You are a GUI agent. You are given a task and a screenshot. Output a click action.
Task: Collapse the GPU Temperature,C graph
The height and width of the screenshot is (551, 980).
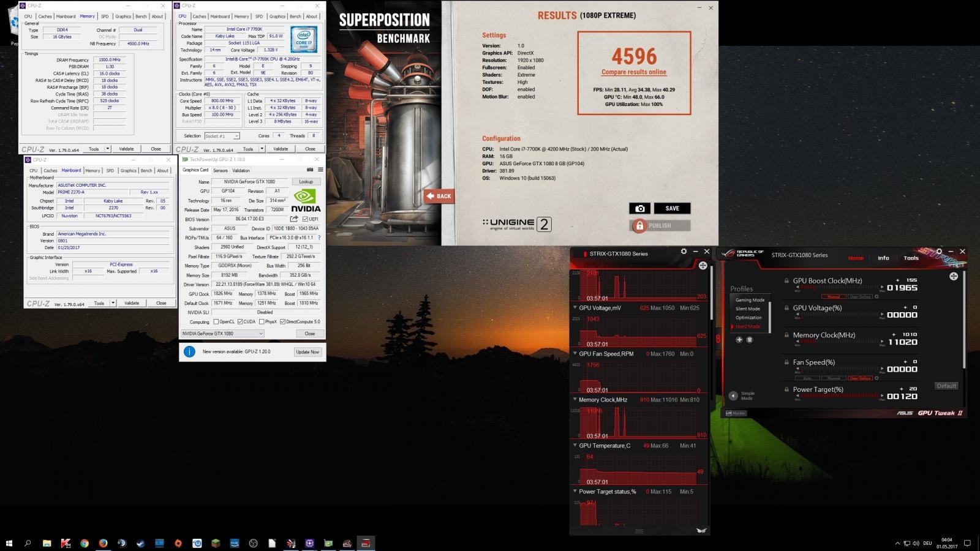click(575, 446)
